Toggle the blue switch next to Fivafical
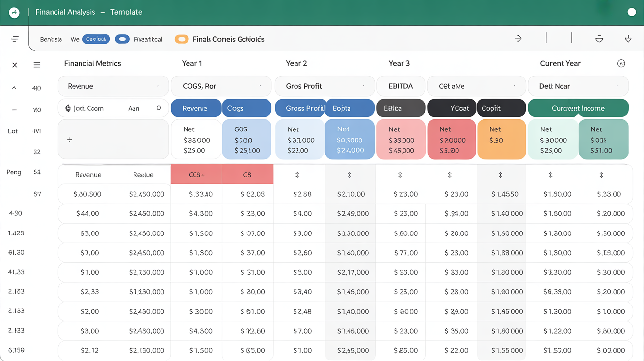The height and width of the screenshot is (361, 644). tap(122, 39)
